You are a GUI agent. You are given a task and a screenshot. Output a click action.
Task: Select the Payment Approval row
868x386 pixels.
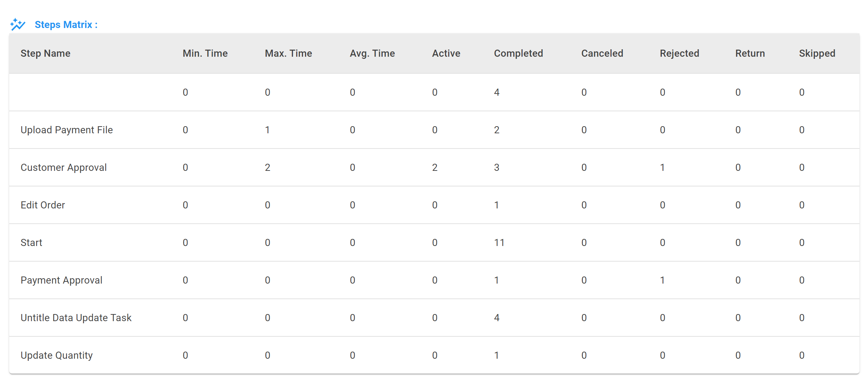(x=434, y=280)
